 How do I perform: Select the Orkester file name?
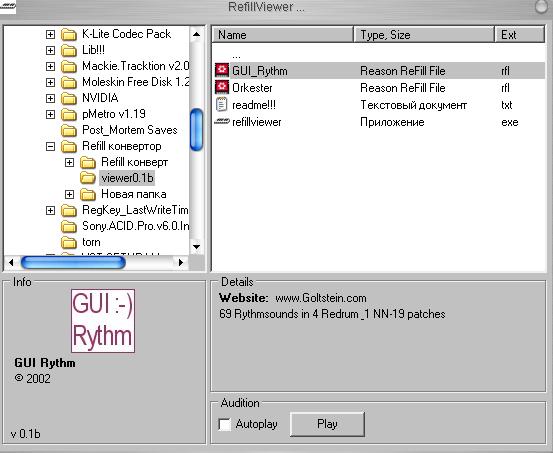[x=252, y=88]
